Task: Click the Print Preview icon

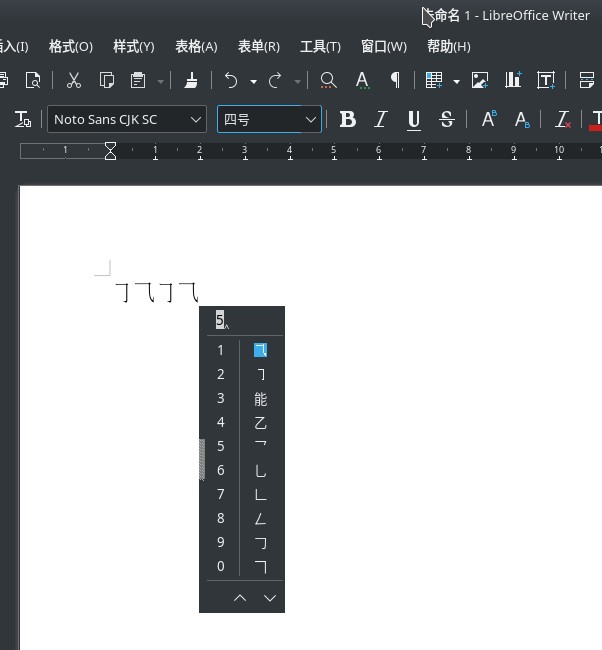Action: point(33,80)
